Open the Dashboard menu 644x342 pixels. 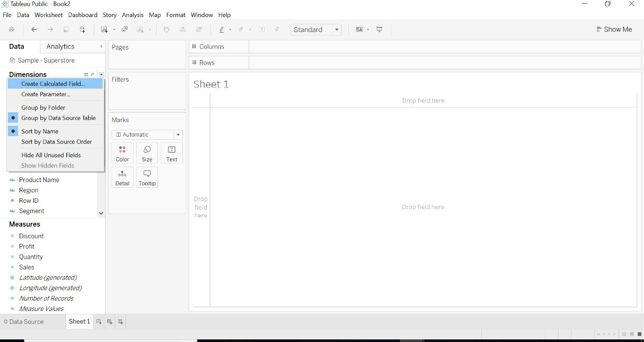coord(83,15)
